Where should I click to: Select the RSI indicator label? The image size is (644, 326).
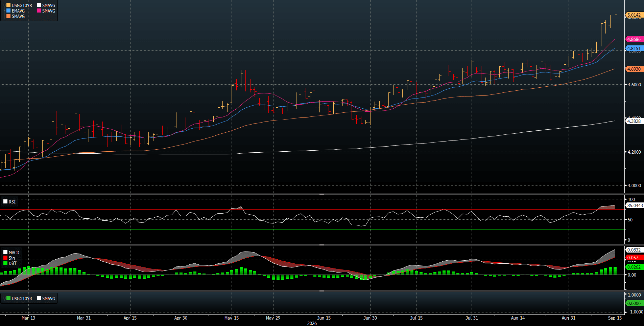(x=12, y=202)
